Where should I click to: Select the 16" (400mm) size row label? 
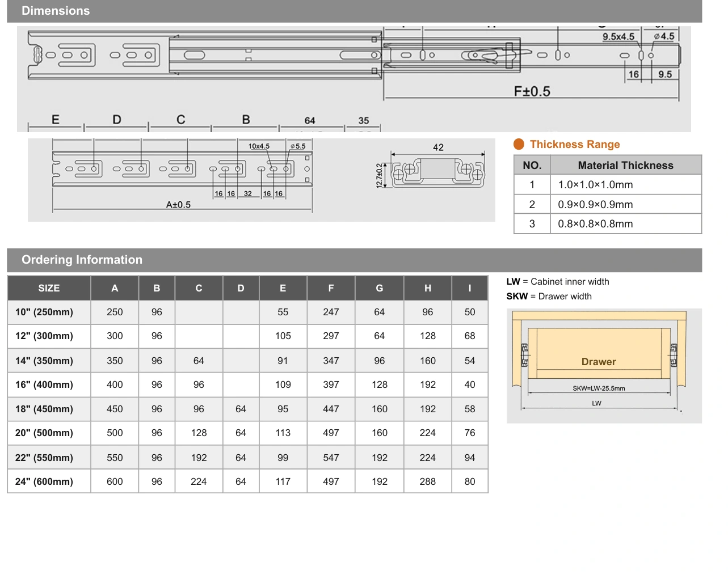point(44,384)
